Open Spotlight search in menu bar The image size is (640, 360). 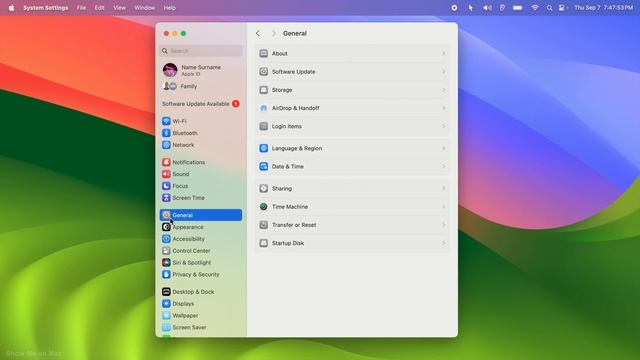point(549,8)
